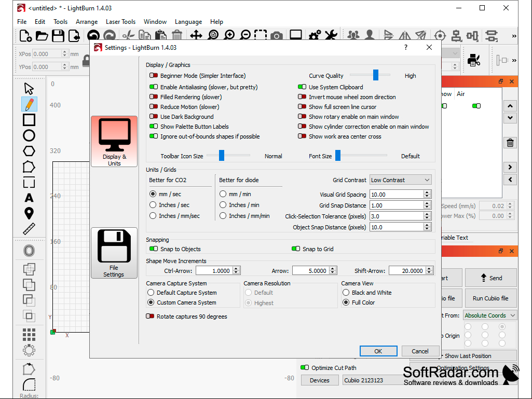Image resolution: width=532 pixels, height=399 pixels.
Task: Click the Settings dialog help question mark
Action: 406,48
